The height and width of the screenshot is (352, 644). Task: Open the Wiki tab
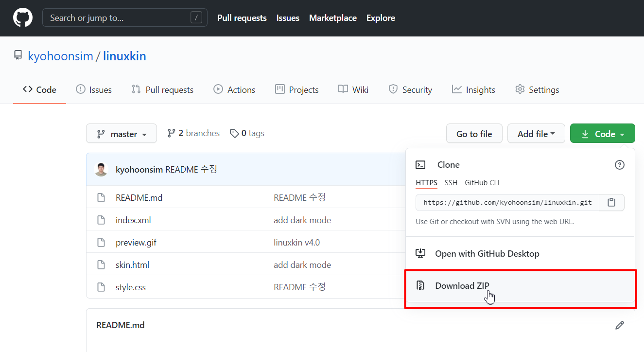(353, 90)
